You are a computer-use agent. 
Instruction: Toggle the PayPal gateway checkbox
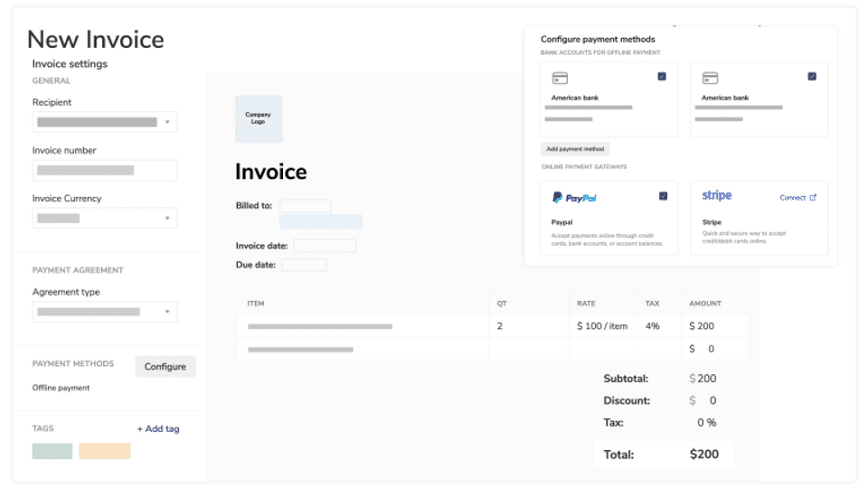[x=663, y=196]
